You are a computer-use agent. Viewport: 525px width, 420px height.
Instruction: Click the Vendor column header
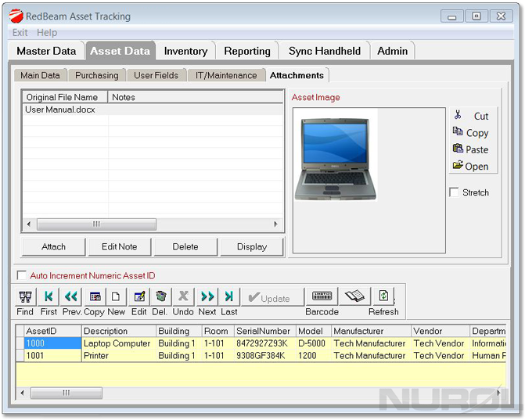pos(440,331)
